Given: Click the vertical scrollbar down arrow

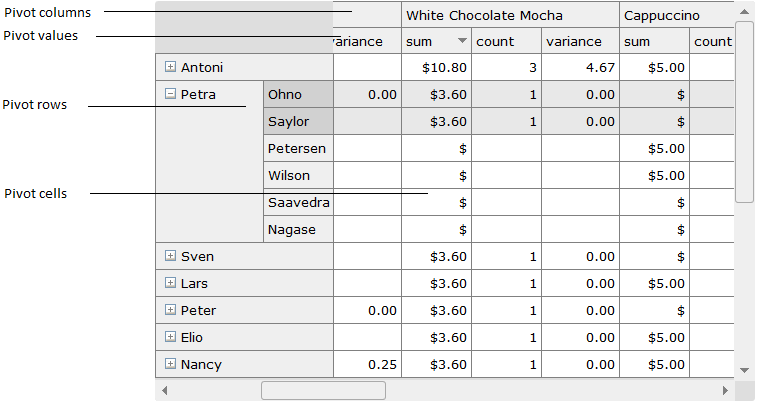Looking at the screenshot, I should (x=744, y=370).
